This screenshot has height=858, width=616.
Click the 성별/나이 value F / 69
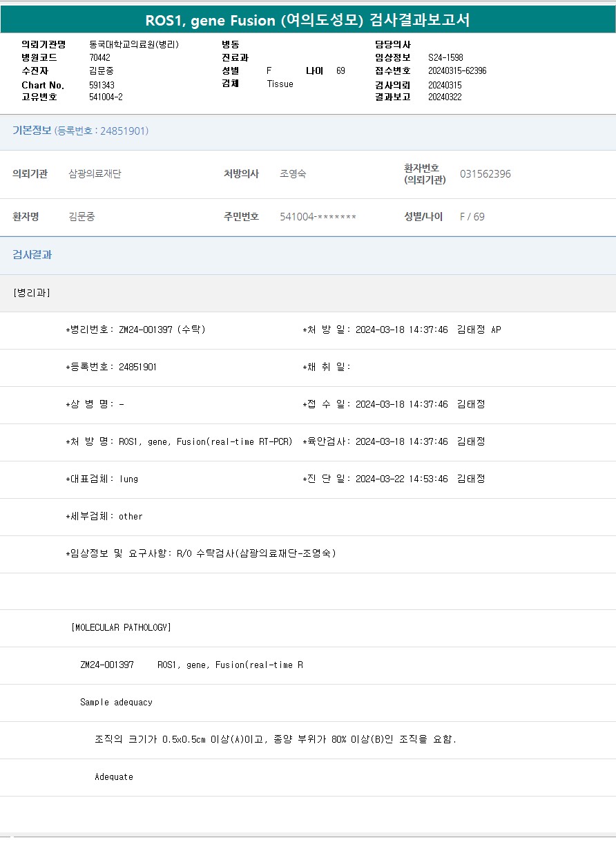tap(472, 217)
